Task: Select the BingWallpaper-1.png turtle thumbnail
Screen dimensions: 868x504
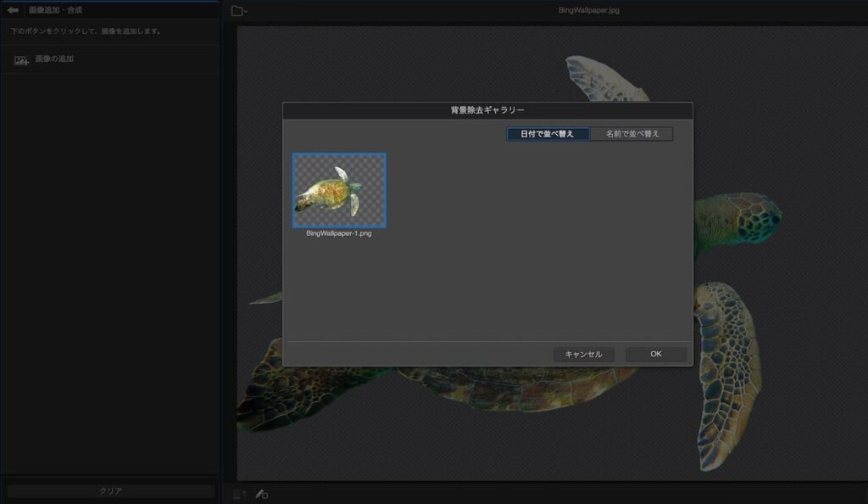Action: (339, 190)
